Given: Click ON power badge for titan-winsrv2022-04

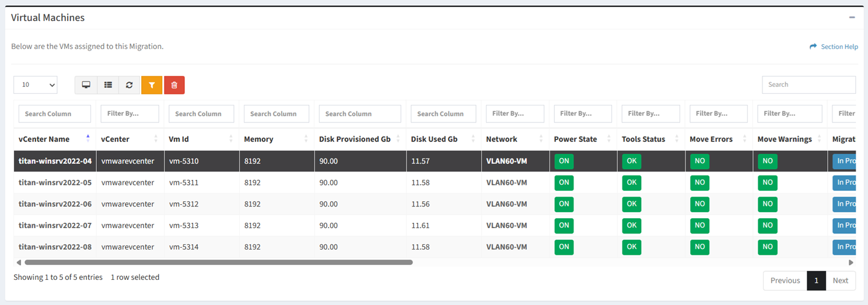Looking at the screenshot, I should click(x=563, y=162).
